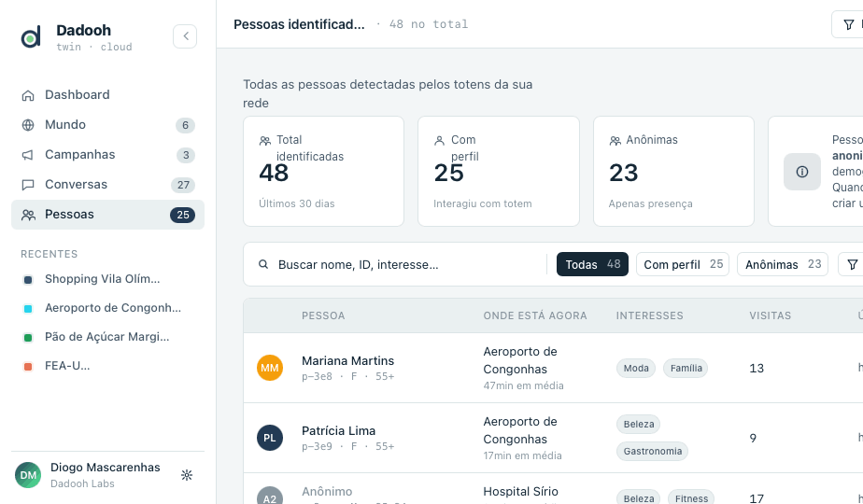863x504 pixels.
Task: Open recent Shopping Vila Olím... location
Action: point(108,279)
